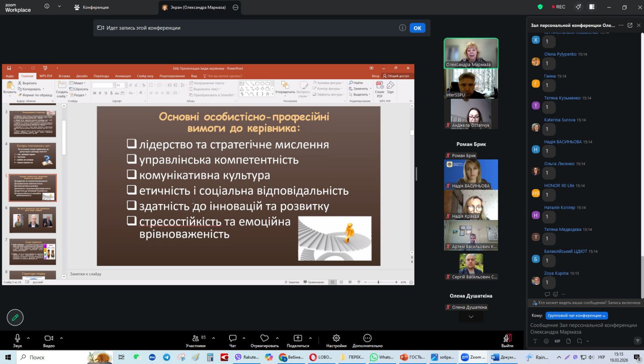Click the PowerPoint zoom slider in status bar

click(378, 282)
